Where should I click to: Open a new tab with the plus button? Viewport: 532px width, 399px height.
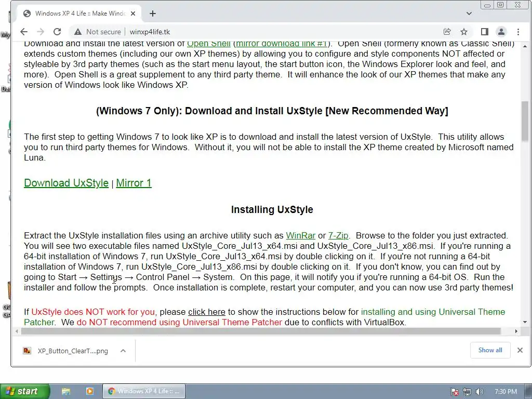pos(153,14)
